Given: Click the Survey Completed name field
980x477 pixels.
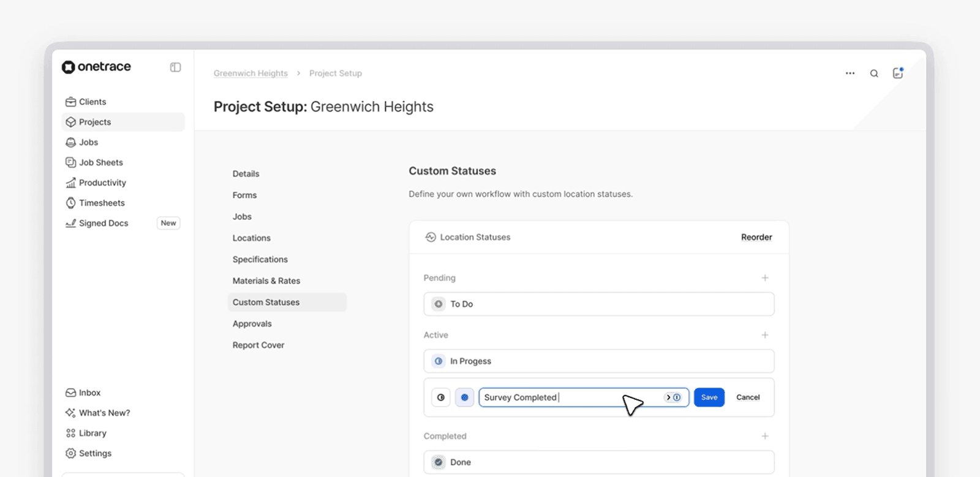Looking at the screenshot, I should [x=551, y=397].
